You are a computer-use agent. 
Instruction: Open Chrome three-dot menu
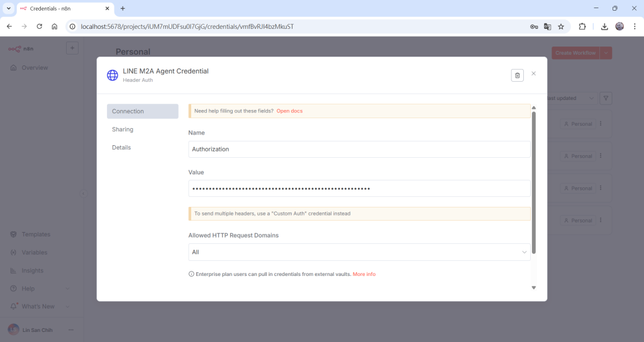click(635, 26)
